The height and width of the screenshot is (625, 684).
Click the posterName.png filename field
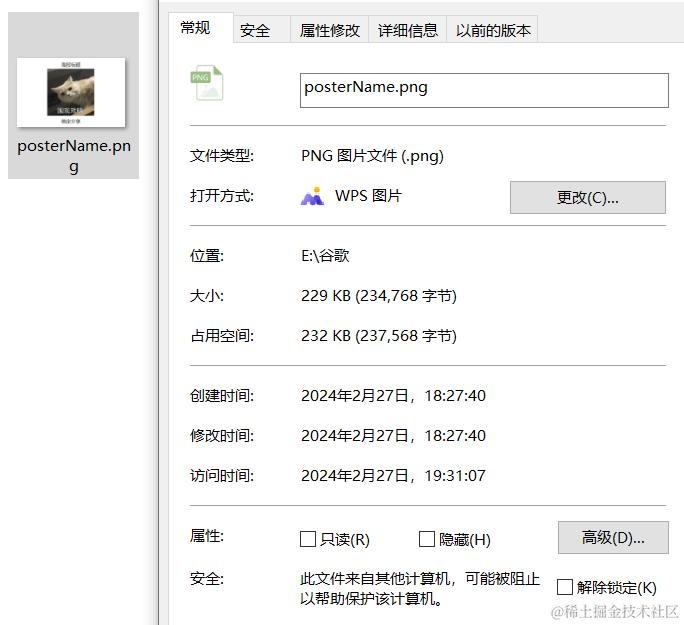pyautogui.click(x=484, y=90)
